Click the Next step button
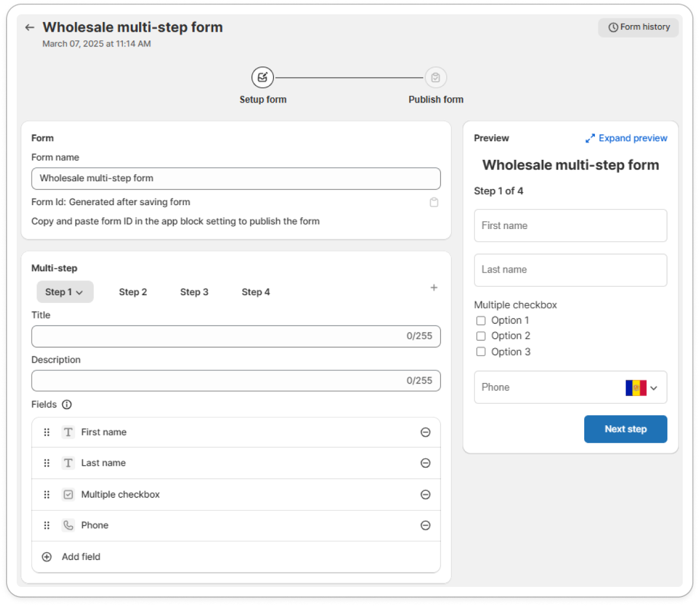This screenshot has width=700, height=606. click(625, 429)
